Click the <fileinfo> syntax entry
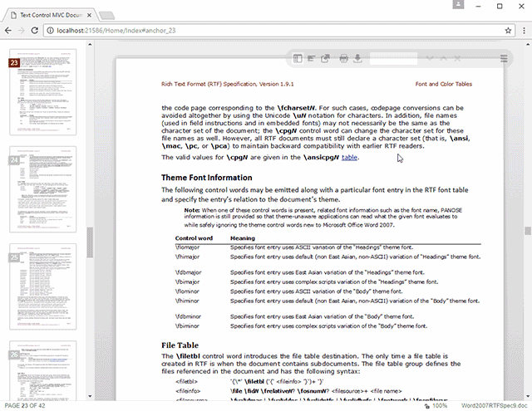The width and height of the screenshot is (532, 411). (188, 391)
